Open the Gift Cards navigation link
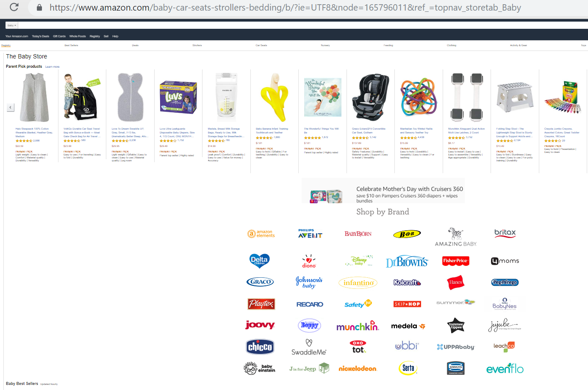588x390 pixels. click(59, 36)
